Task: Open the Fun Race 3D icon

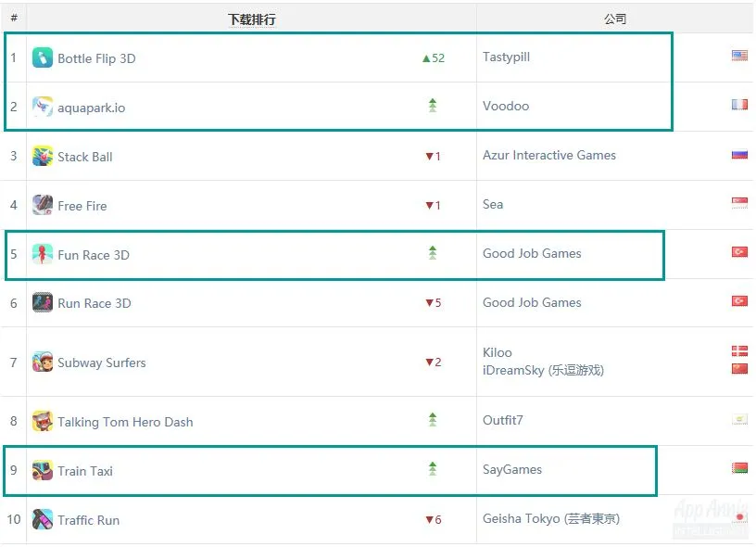Action: coord(43,254)
